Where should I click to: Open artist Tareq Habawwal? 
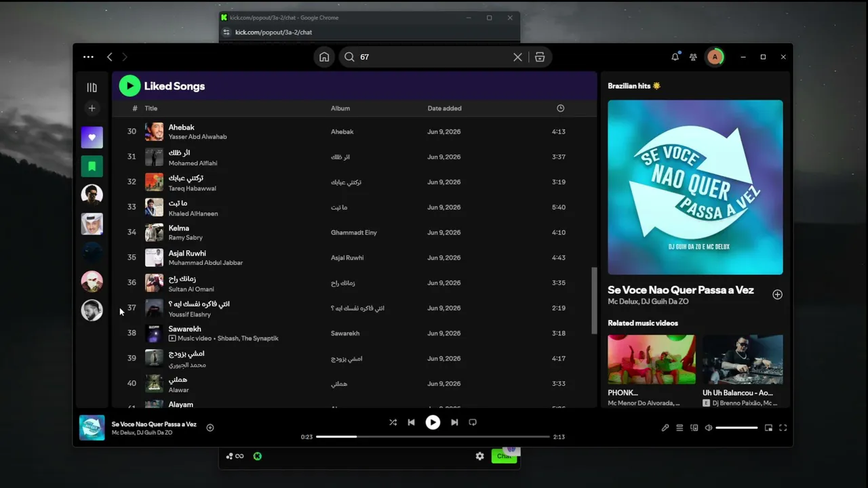point(192,188)
